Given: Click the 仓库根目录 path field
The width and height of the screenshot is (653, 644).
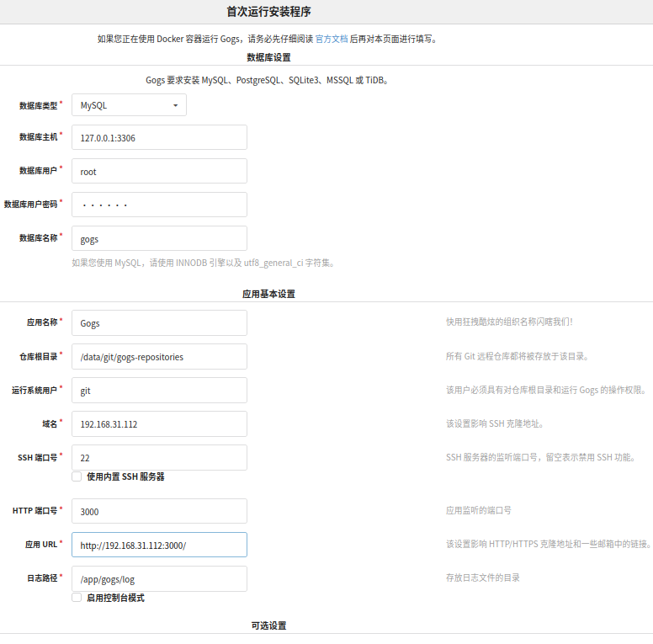Looking at the screenshot, I should [160, 357].
